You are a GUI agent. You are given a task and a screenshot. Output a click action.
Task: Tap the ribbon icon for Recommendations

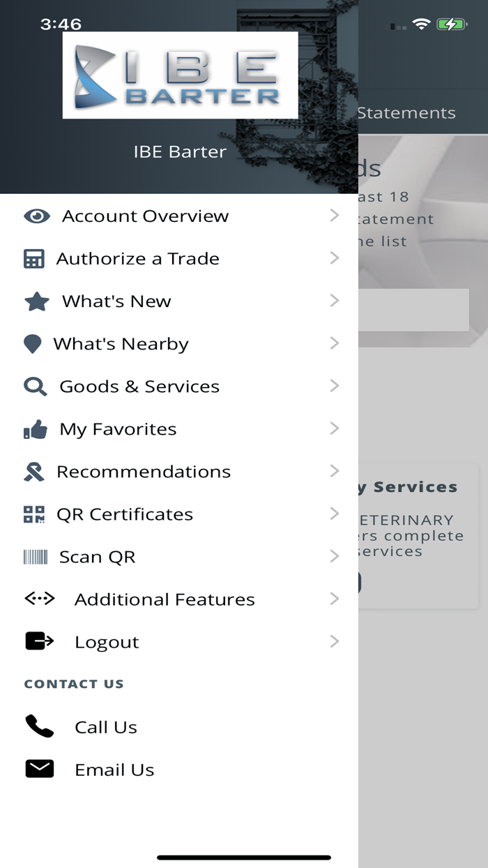pos(33,472)
